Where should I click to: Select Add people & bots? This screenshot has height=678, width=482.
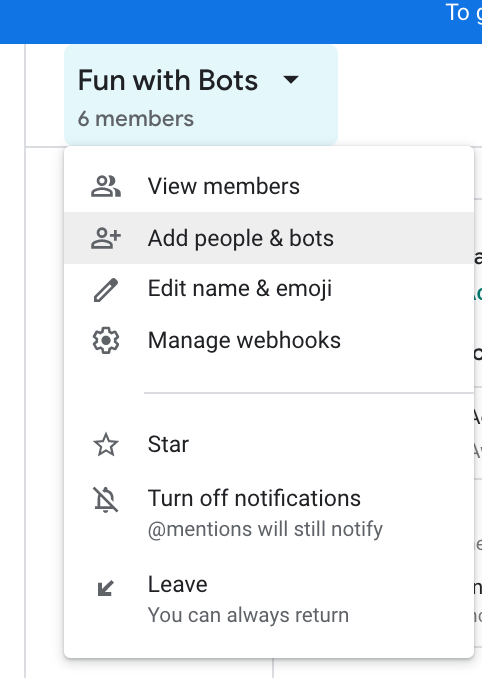(269, 238)
